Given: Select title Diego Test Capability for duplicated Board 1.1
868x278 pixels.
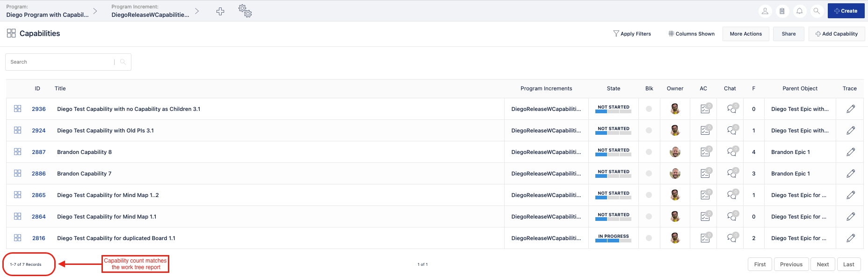Looking at the screenshot, I should click(x=116, y=238).
